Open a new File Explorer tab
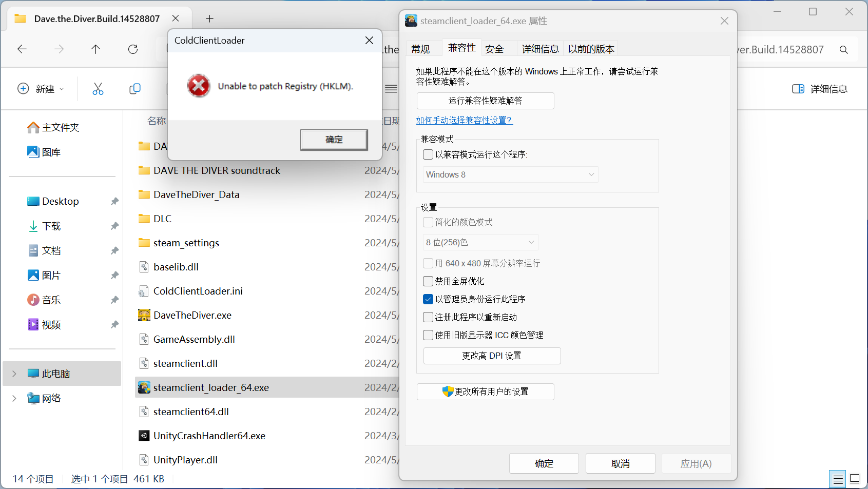The image size is (868, 489). (209, 19)
